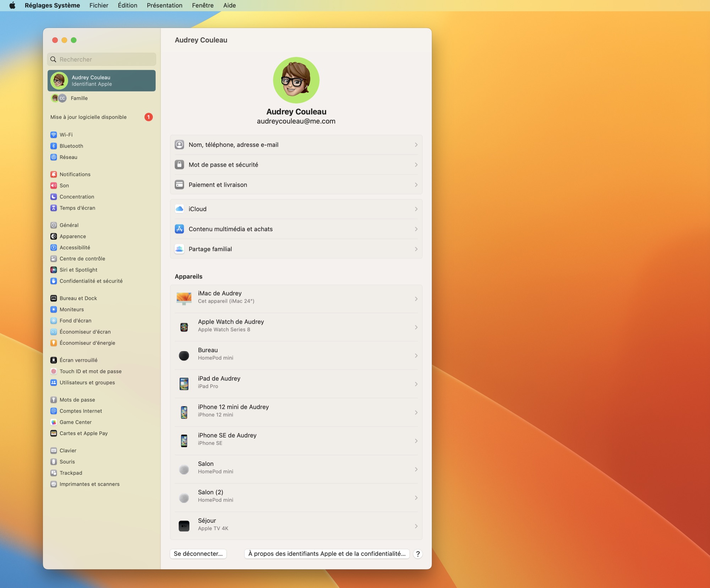
Task: Open Imprimantes et scanners icon
Action: [x=54, y=484]
